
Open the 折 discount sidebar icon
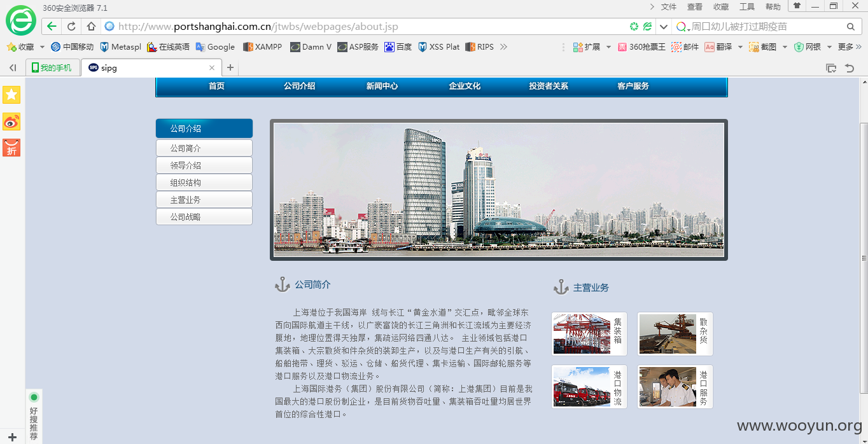coord(11,148)
